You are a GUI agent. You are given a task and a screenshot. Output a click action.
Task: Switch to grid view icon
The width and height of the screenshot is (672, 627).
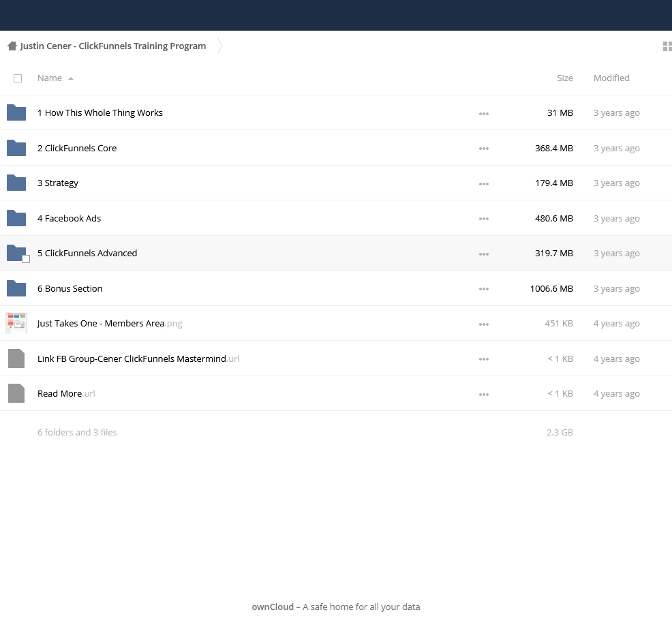click(667, 46)
